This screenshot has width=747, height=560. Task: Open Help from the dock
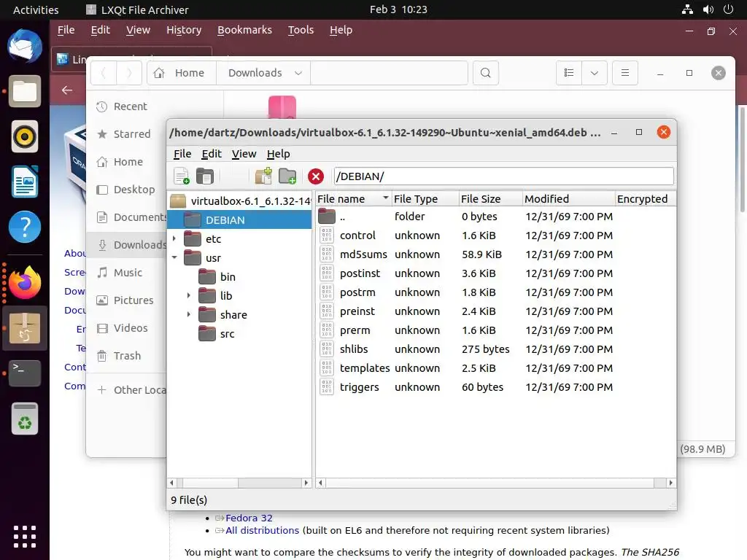pyautogui.click(x=25, y=227)
